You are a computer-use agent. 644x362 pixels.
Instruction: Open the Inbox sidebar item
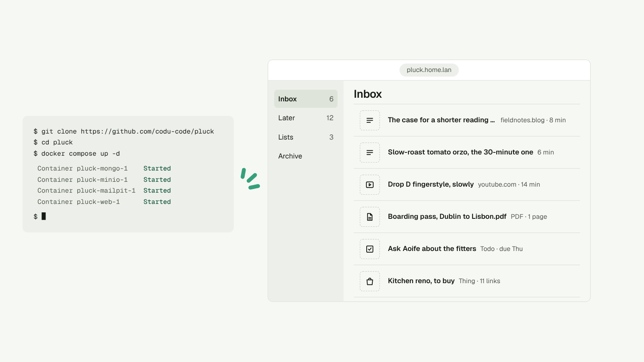306,99
